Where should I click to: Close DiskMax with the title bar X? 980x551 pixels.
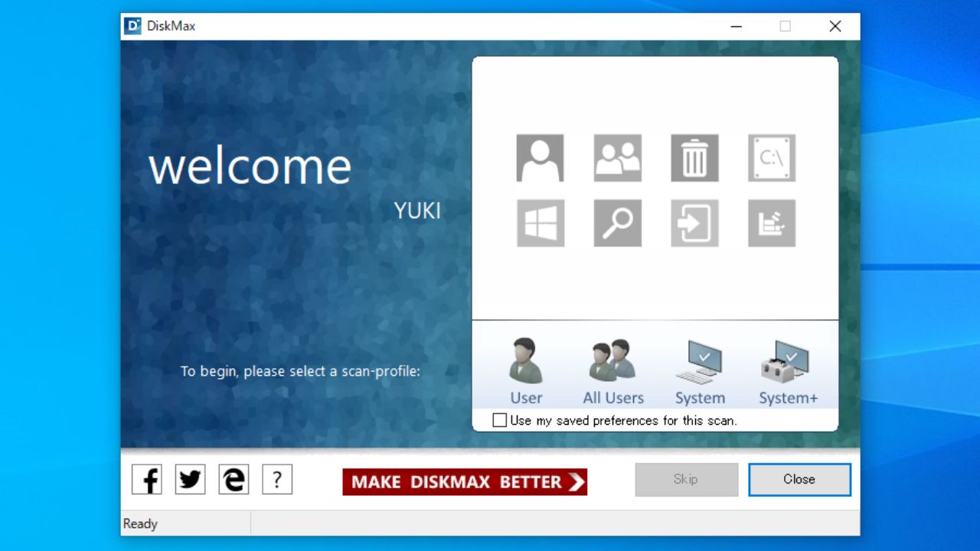click(x=835, y=26)
